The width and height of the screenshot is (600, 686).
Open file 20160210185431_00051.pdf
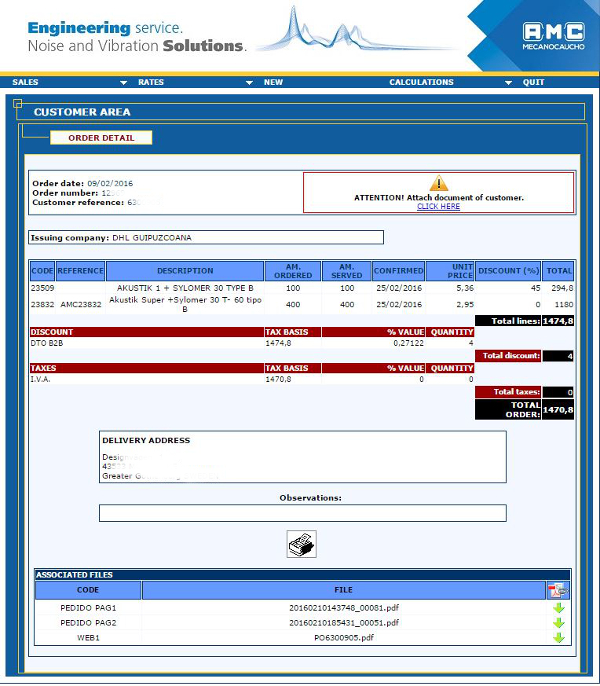point(344,623)
